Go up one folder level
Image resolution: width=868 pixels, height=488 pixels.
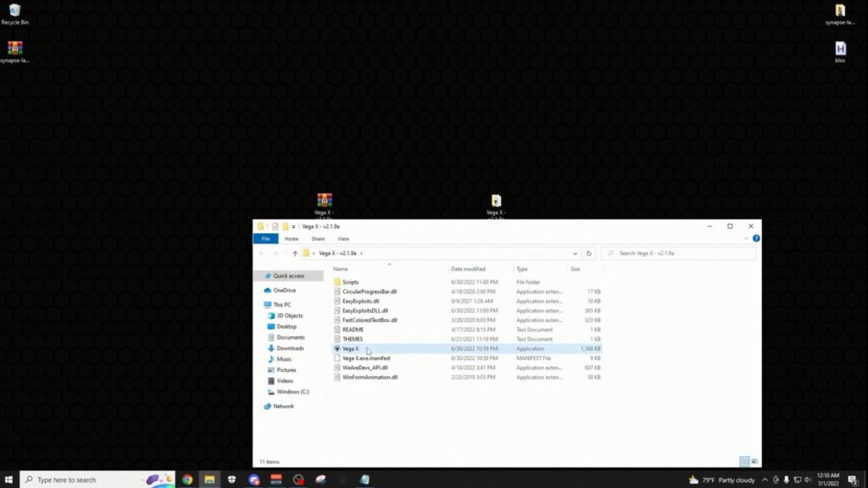coord(295,253)
